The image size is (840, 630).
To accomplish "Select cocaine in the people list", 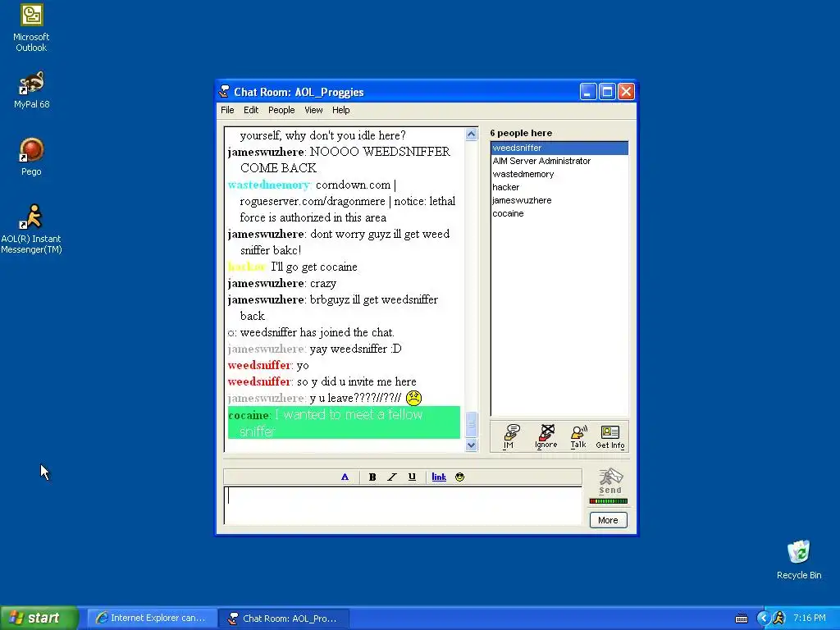I will tap(559, 213).
